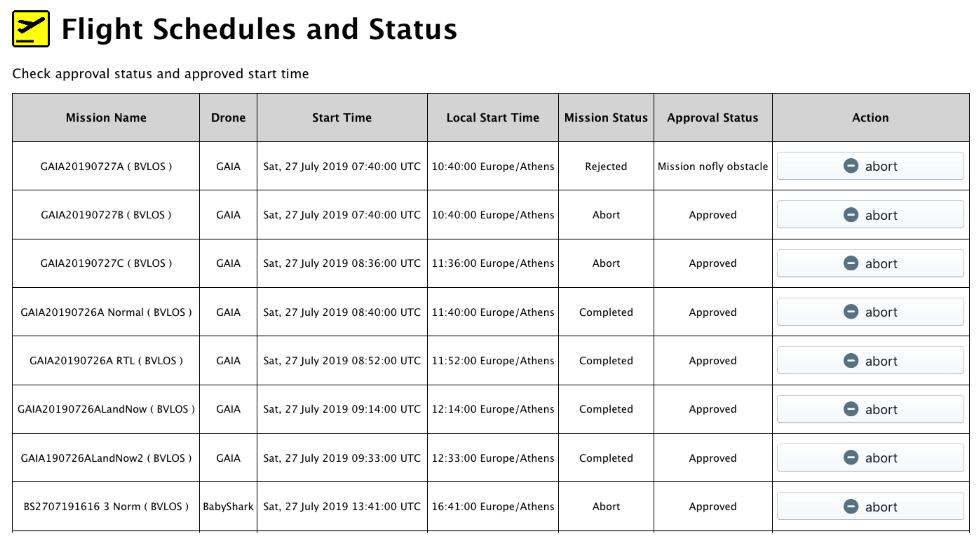Click minus icon for GAIA20190726A RTL row
980x538 pixels.
[851, 360]
